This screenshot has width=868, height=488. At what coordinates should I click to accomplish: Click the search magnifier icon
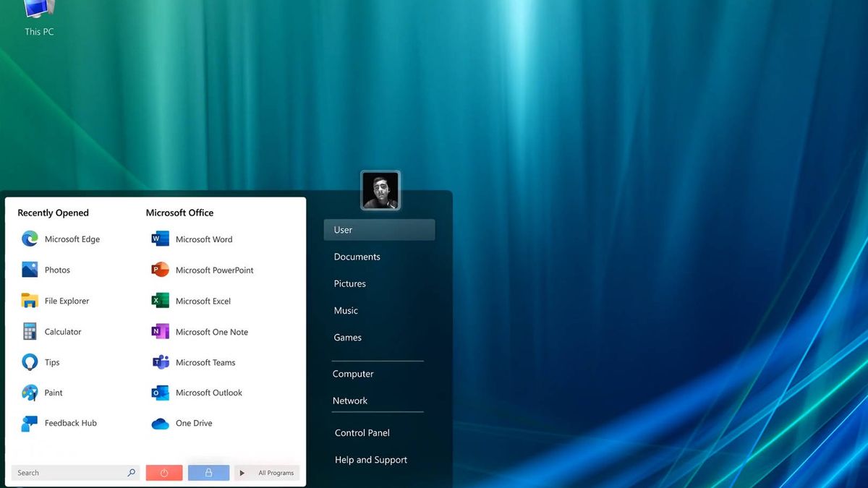click(x=131, y=473)
